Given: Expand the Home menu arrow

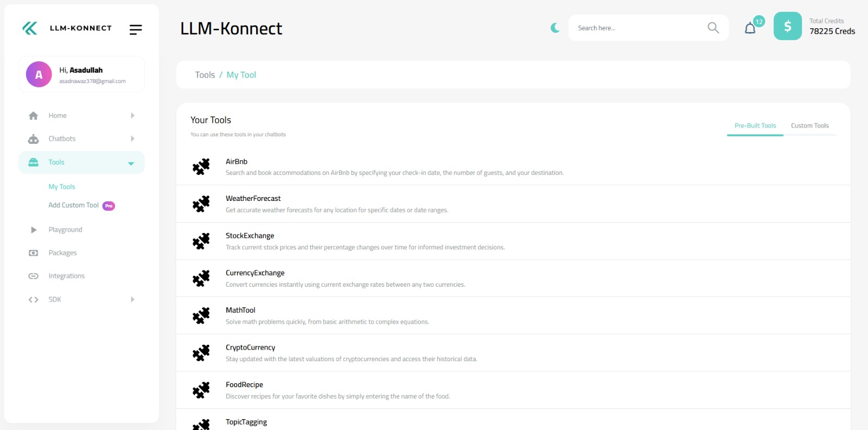Looking at the screenshot, I should (x=132, y=116).
